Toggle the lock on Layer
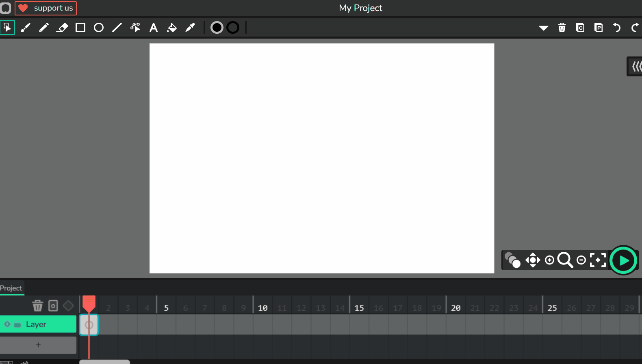Screen dimensions: 642x364 tap(17, 324)
